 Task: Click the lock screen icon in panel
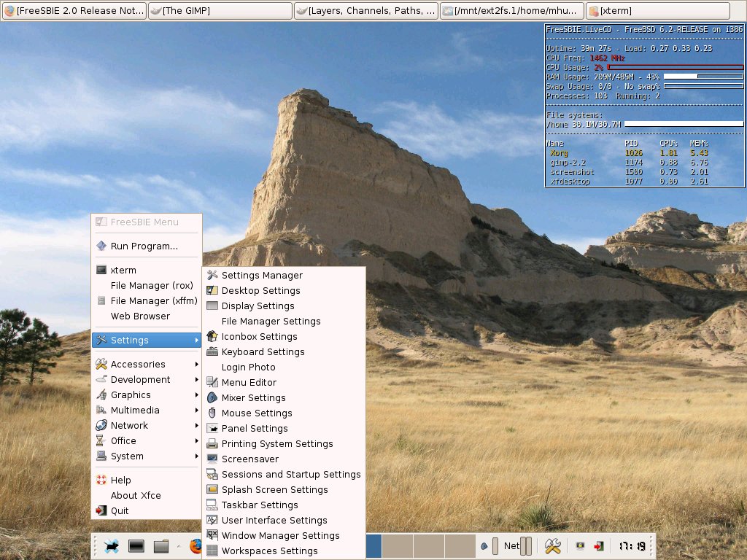579,546
